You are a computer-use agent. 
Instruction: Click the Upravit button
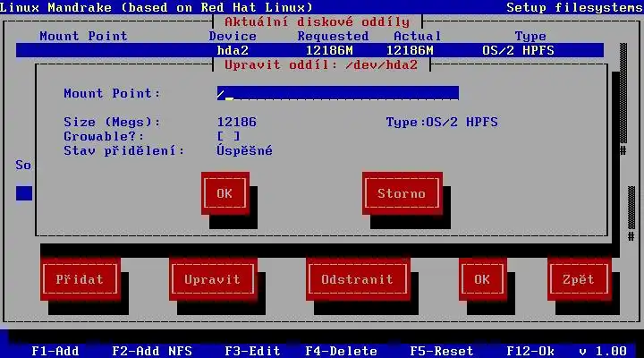[x=213, y=279]
